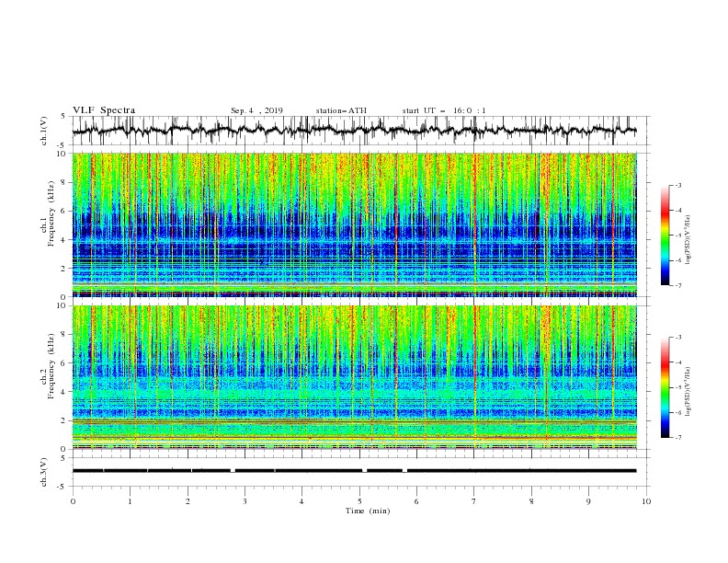Click the "ch.3(V)" axis label
Viewport: 728px width, 563px height.
pos(44,472)
